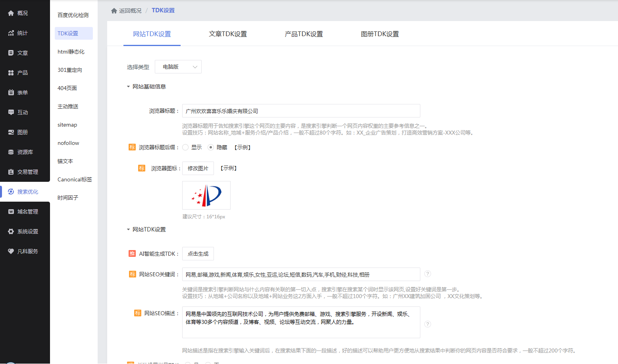Click the browser favicon thumbnail image
The image size is (618, 364).
point(206,195)
